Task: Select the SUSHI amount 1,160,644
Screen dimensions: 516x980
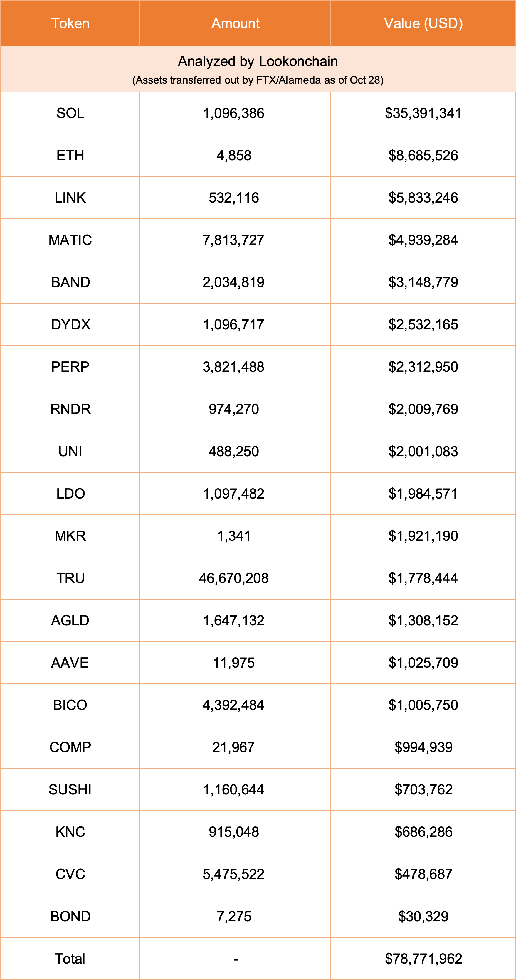Action: 234,789
